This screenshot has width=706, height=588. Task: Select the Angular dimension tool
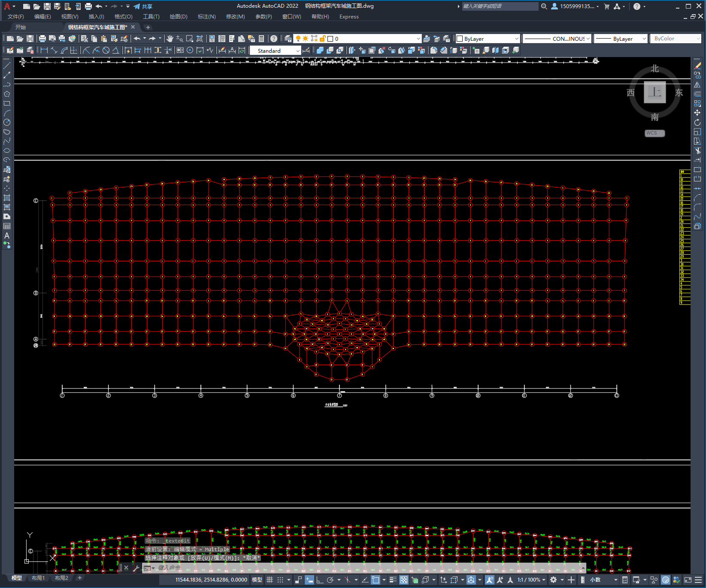tap(116, 50)
